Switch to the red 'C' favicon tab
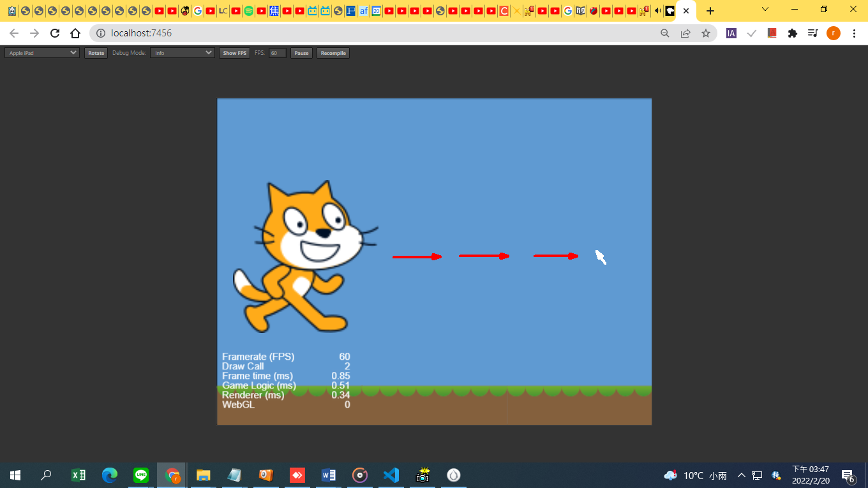This screenshot has height=488, width=868. 504,11
